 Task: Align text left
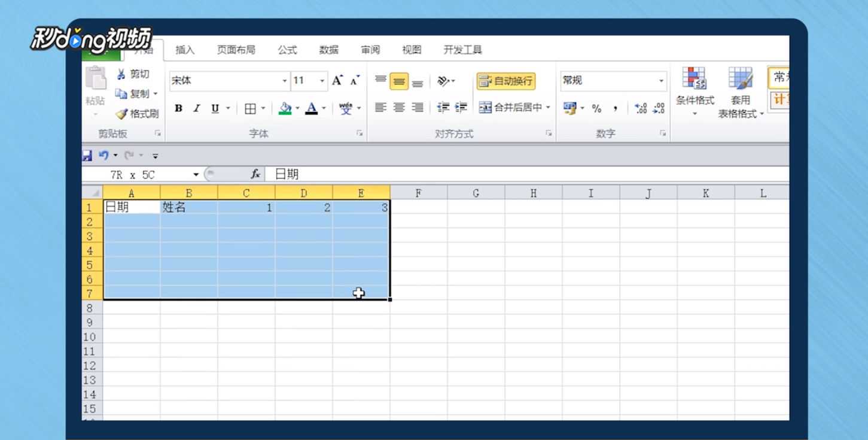tap(380, 108)
